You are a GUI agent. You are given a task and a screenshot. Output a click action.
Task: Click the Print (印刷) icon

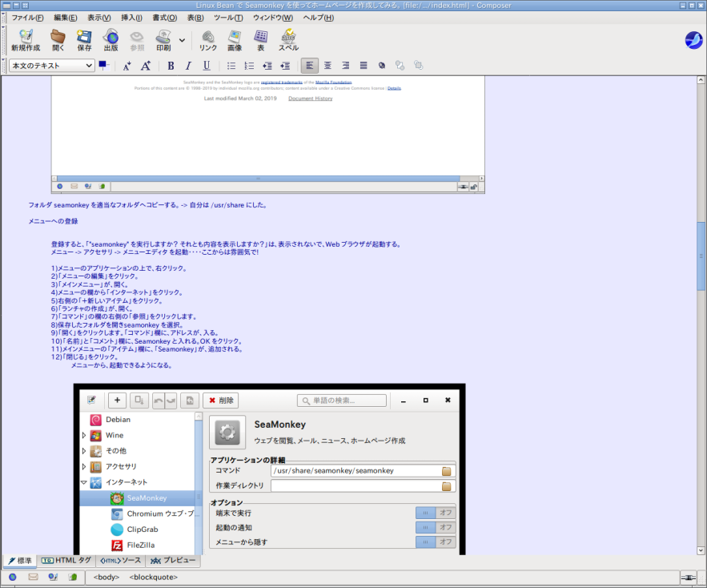click(x=163, y=40)
